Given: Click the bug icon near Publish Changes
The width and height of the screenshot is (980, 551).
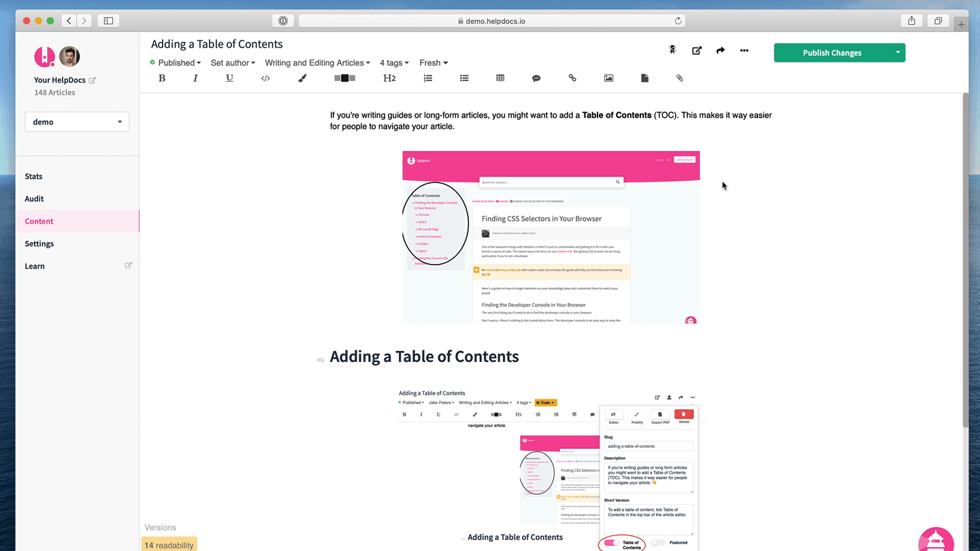Looking at the screenshot, I should click(x=672, y=50).
